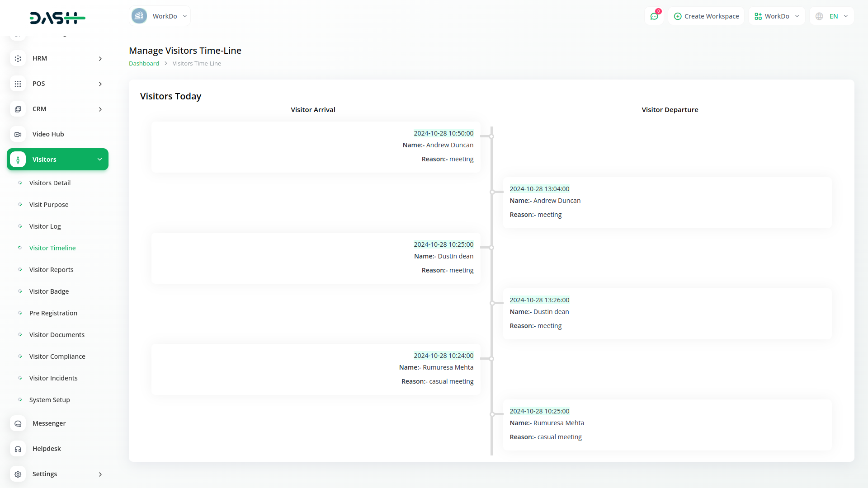Open the Settings gear icon
The height and width of the screenshot is (488, 868).
18,474
